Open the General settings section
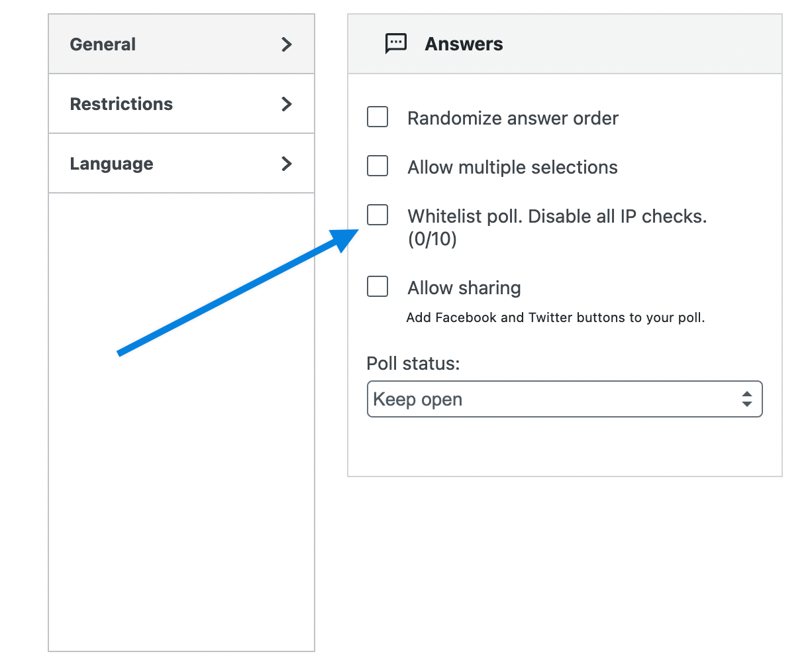 coord(103,44)
